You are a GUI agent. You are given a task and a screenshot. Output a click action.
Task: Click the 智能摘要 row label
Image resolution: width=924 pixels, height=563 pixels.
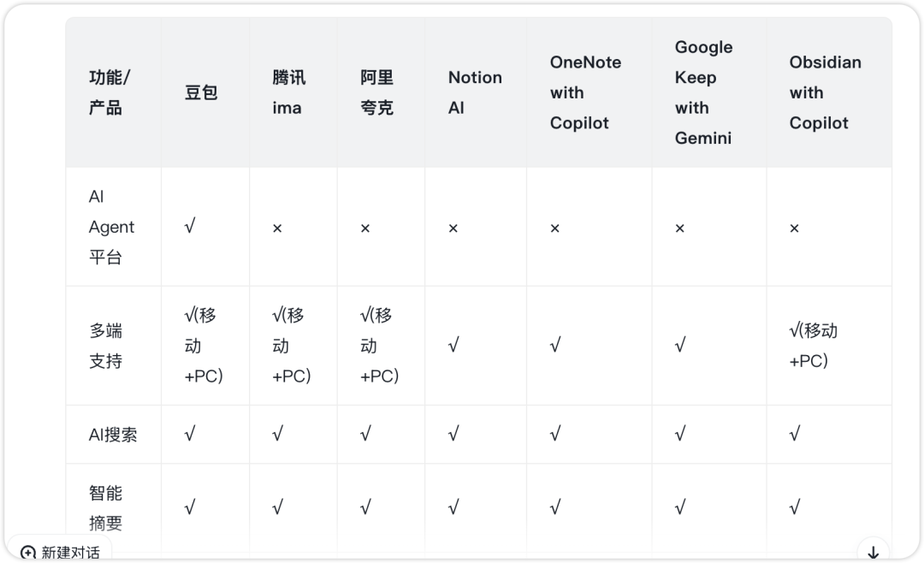(x=106, y=507)
